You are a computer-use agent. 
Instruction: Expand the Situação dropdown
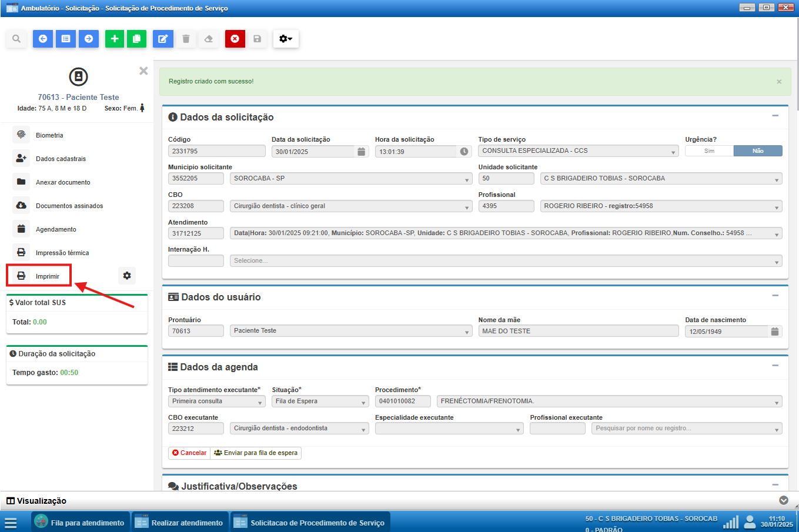(x=320, y=401)
